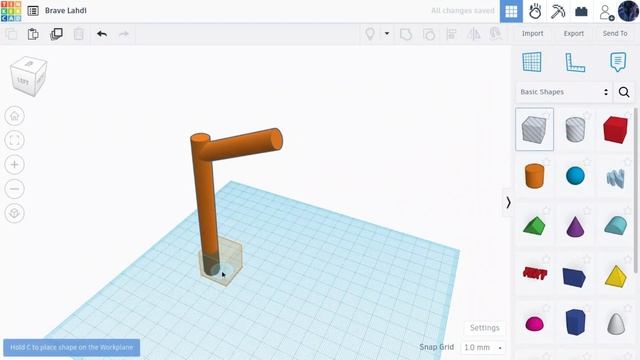
Task: Zoom out of the workplane
Action: click(15, 189)
